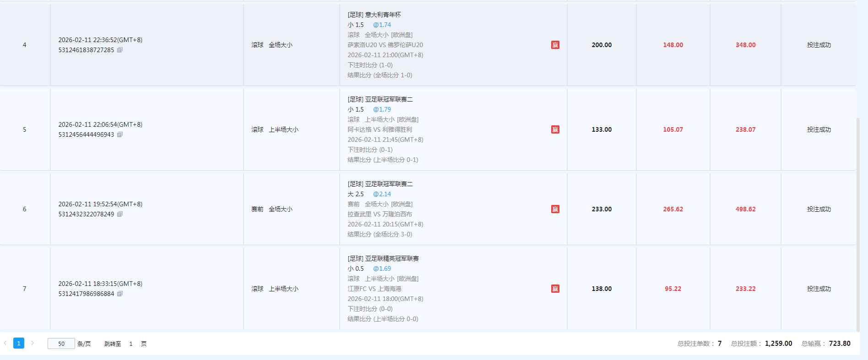Go to the previous page arrow
868x360 pixels.
point(5,343)
